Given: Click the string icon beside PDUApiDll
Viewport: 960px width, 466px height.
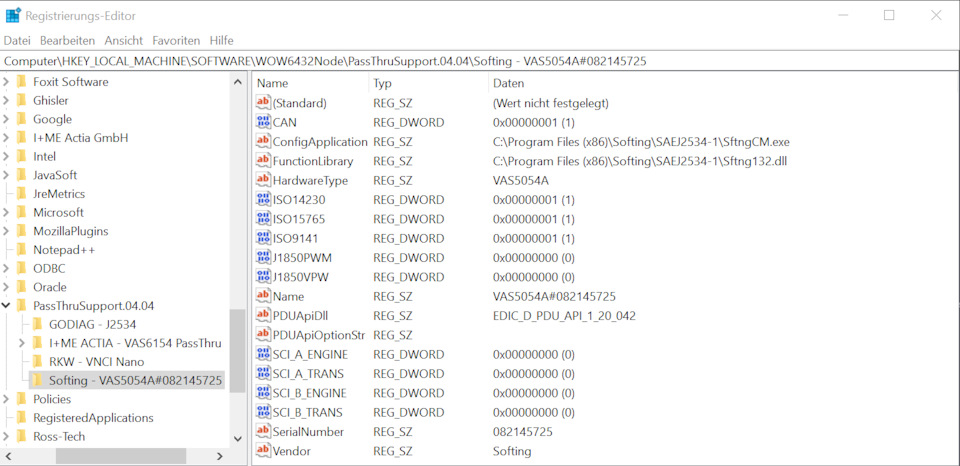Looking at the screenshot, I should (263, 315).
